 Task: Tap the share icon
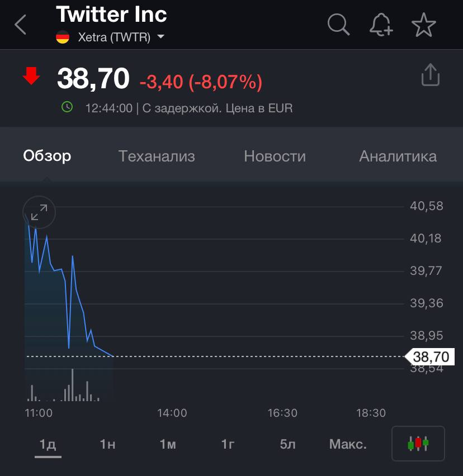[430, 75]
